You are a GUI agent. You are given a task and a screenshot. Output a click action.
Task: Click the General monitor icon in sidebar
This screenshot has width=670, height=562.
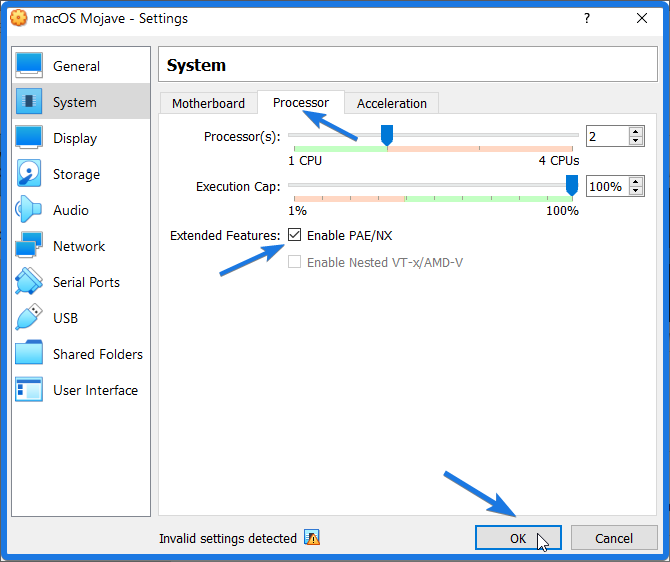pos(29,65)
